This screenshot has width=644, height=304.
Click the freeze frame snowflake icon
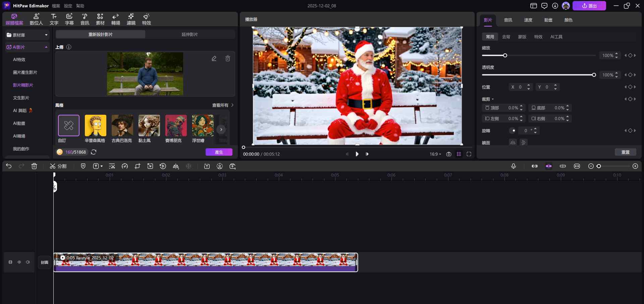pyautogui.click(x=189, y=166)
